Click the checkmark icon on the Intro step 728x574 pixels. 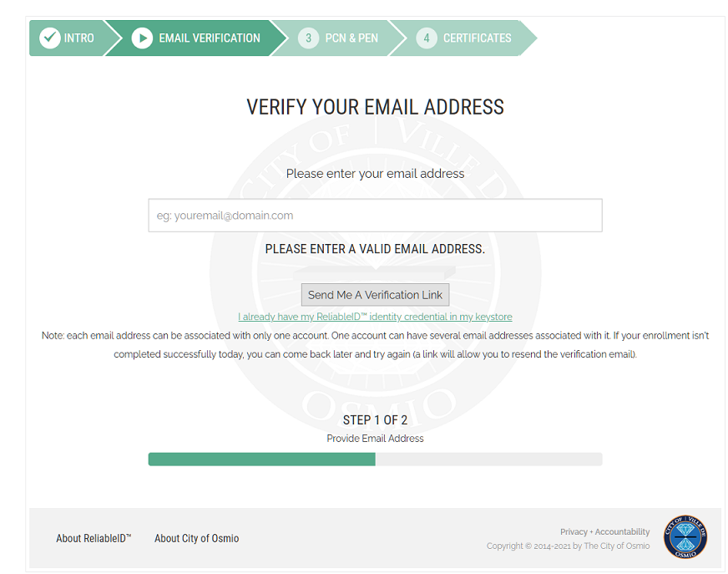tap(50, 38)
